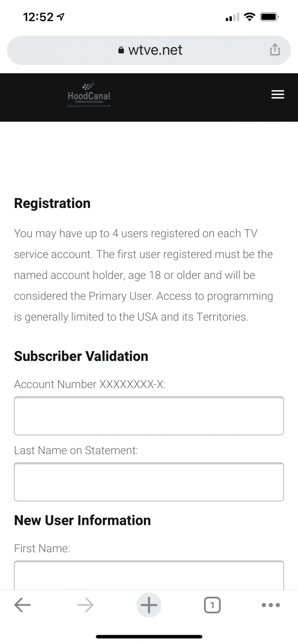Tap the lock icon beside wtve.net

[x=121, y=50]
